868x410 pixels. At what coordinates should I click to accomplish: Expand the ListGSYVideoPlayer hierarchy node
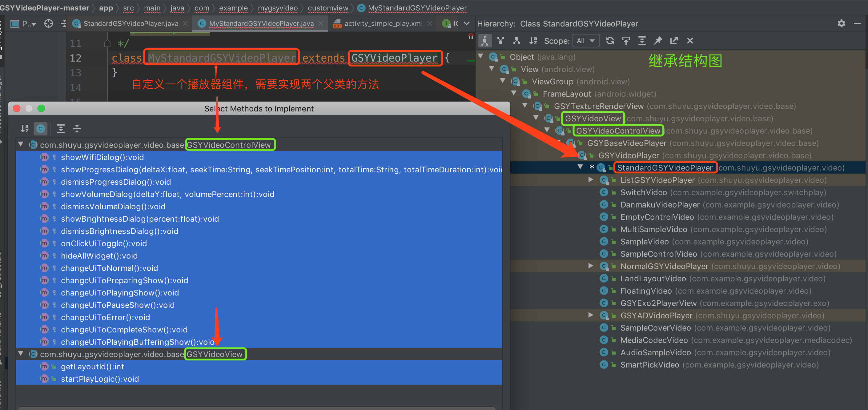(x=591, y=180)
